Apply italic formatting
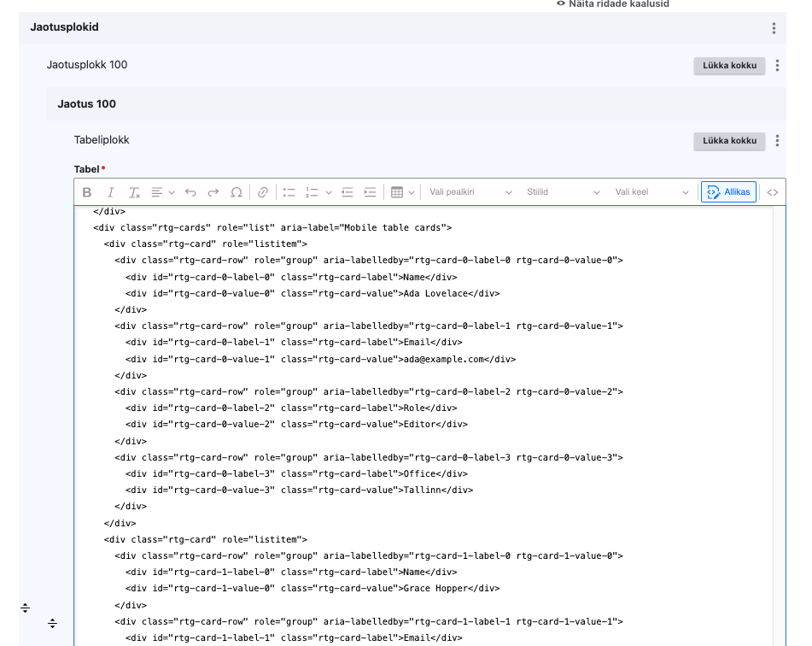812x646 pixels. (110, 192)
